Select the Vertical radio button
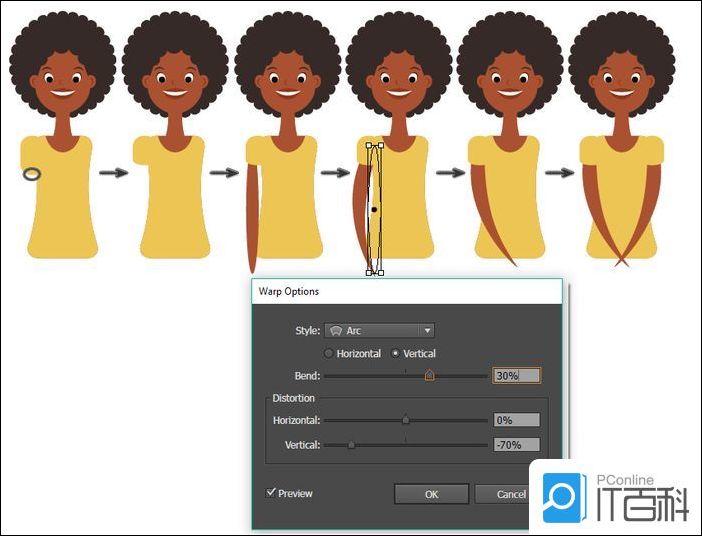The width and height of the screenshot is (702, 536). pos(395,353)
